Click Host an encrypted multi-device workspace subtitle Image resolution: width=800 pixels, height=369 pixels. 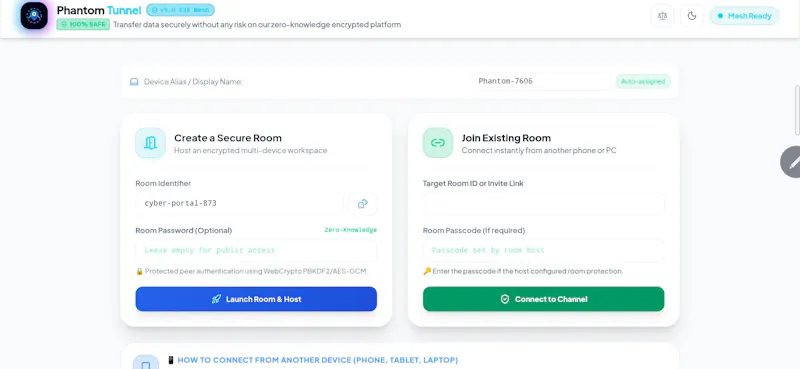click(x=251, y=151)
